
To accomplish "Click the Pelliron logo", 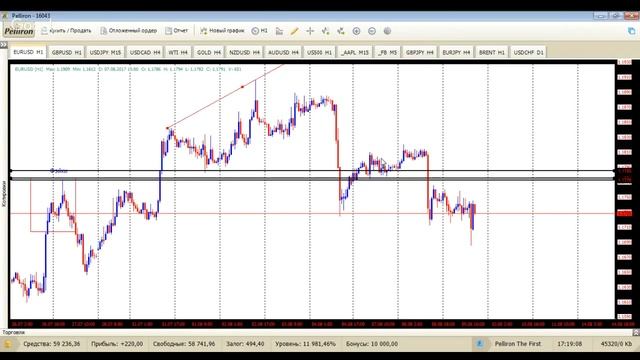I will [x=19, y=31].
